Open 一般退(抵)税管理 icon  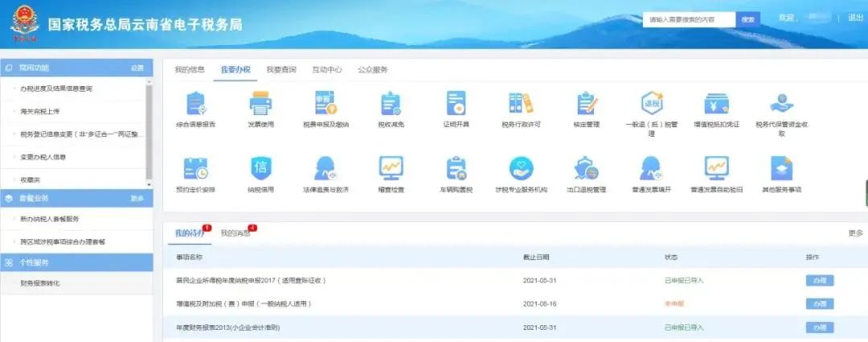click(x=652, y=103)
